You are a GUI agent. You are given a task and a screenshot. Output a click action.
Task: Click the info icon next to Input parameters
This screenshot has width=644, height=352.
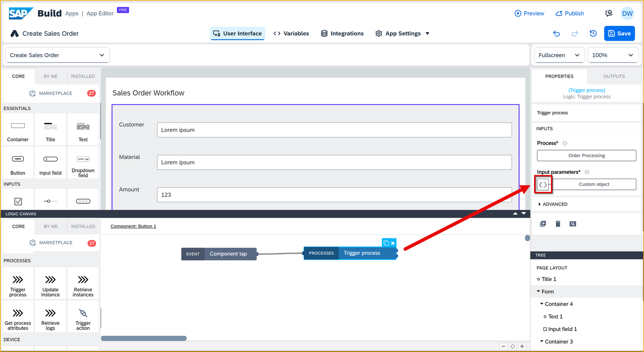(x=587, y=172)
